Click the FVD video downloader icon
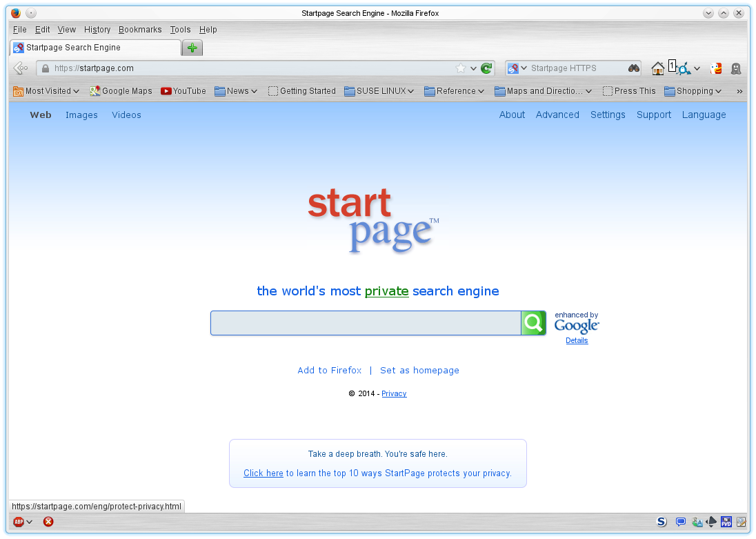 click(726, 522)
